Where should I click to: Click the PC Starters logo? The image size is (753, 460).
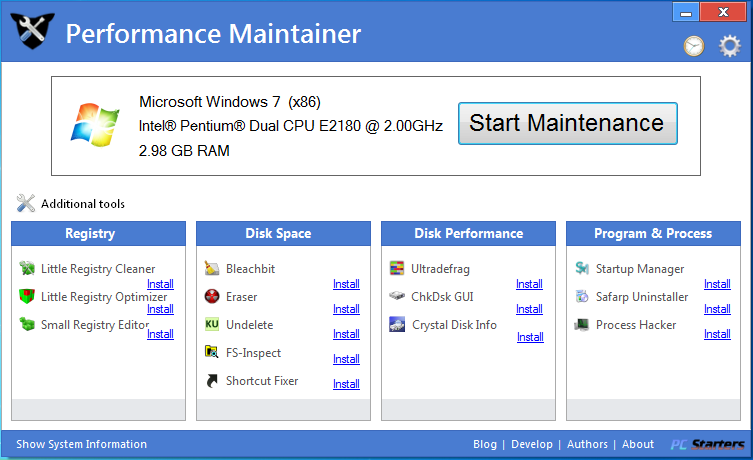click(707, 445)
